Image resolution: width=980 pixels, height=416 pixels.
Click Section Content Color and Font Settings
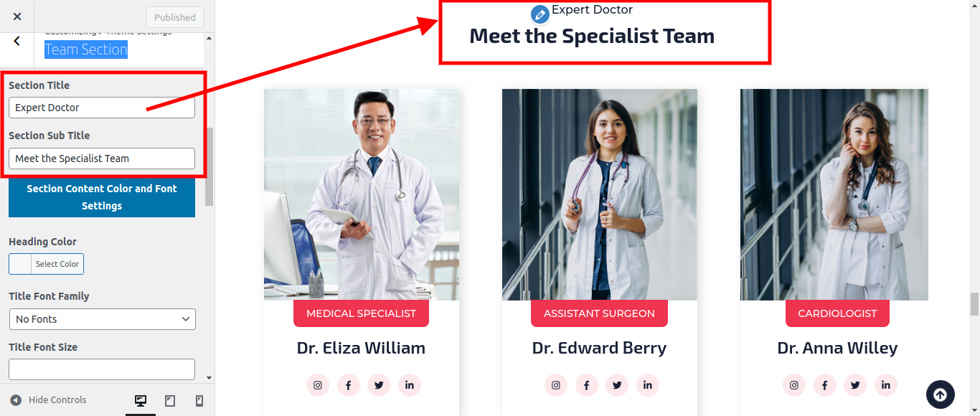pos(102,197)
